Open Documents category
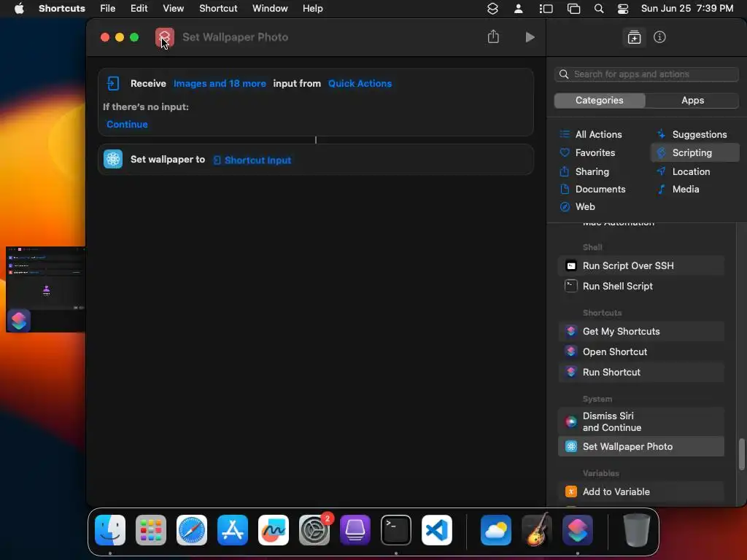This screenshot has height=560, width=747. coord(592,189)
